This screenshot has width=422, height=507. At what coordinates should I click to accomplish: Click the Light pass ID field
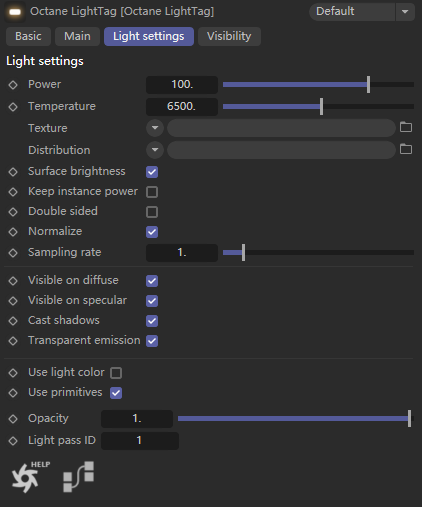[x=140, y=441]
